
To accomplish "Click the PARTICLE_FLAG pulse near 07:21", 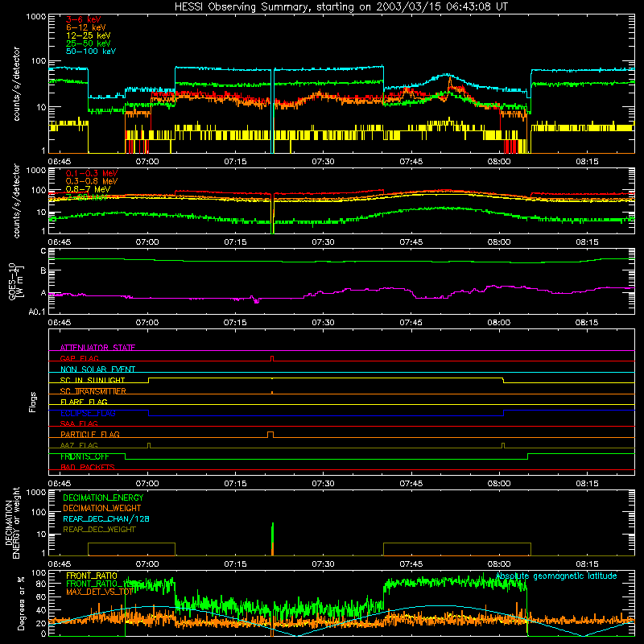I will pos(270,435).
